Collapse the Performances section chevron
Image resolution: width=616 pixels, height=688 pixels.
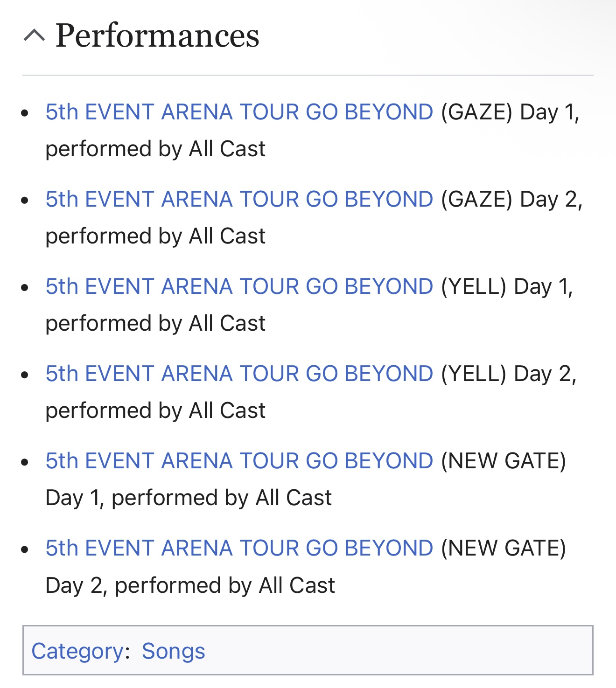pyautogui.click(x=34, y=35)
